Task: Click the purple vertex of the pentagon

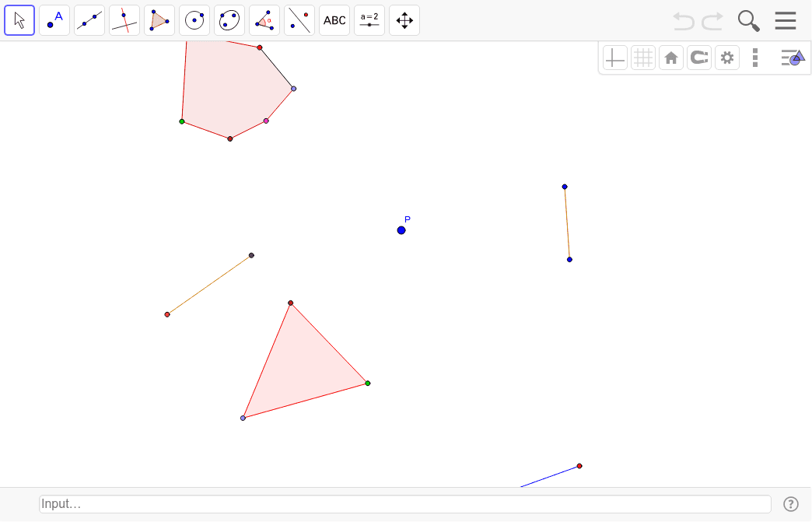Action: 294,89
